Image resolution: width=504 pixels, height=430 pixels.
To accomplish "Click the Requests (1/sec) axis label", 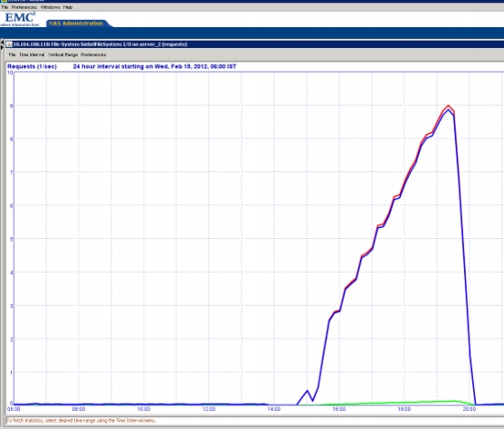I will (x=33, y=66).
